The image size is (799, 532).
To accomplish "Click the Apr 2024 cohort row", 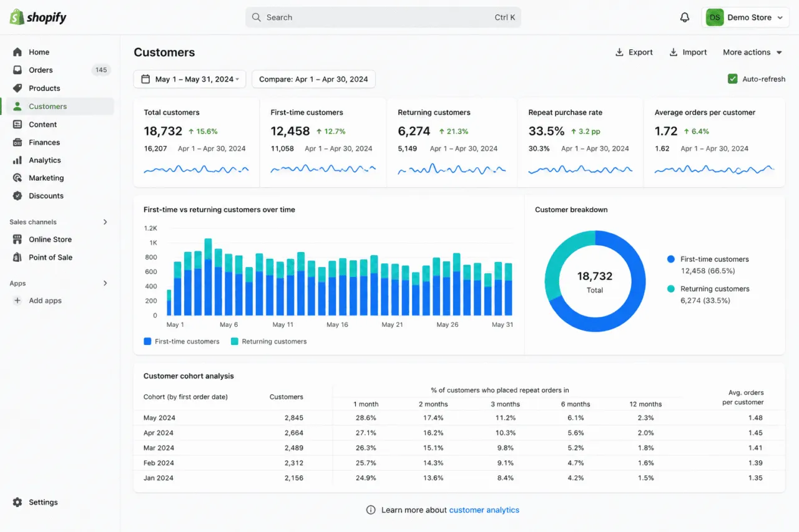I will tap(459, 433).
